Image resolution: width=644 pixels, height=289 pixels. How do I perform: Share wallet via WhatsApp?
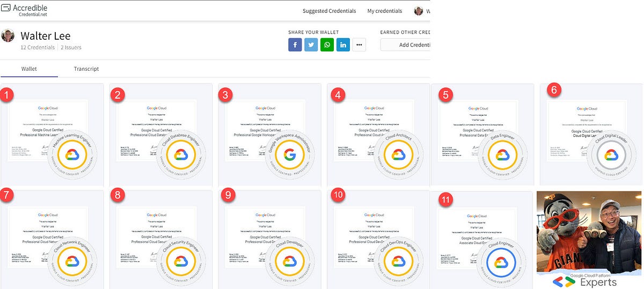(x=327, y=45)
